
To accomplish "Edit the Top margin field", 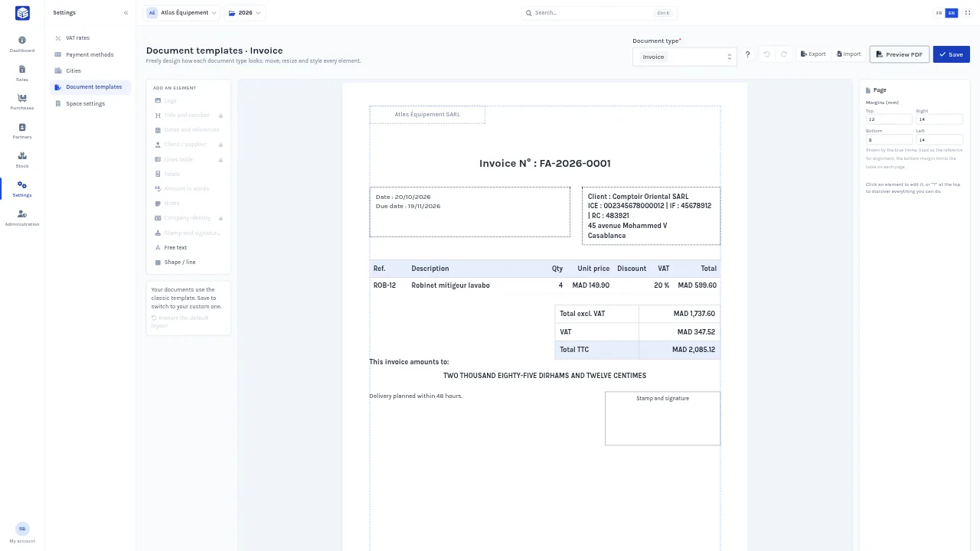I will tap(889, 119).
